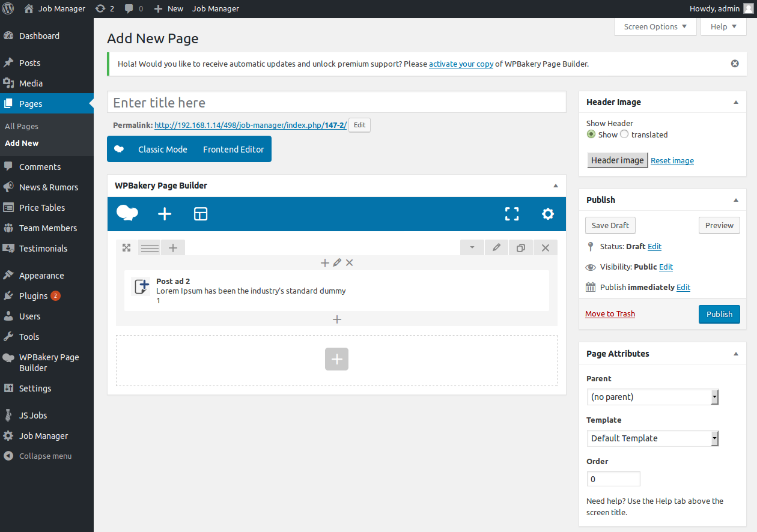
Task: Click the WordPress logo in admin bar
Action: point(8,8)
